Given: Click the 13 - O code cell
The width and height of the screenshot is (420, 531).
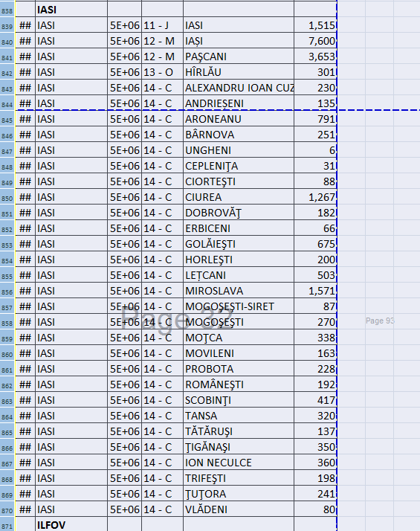Looking at the screenshot, I should coord(163,72).
